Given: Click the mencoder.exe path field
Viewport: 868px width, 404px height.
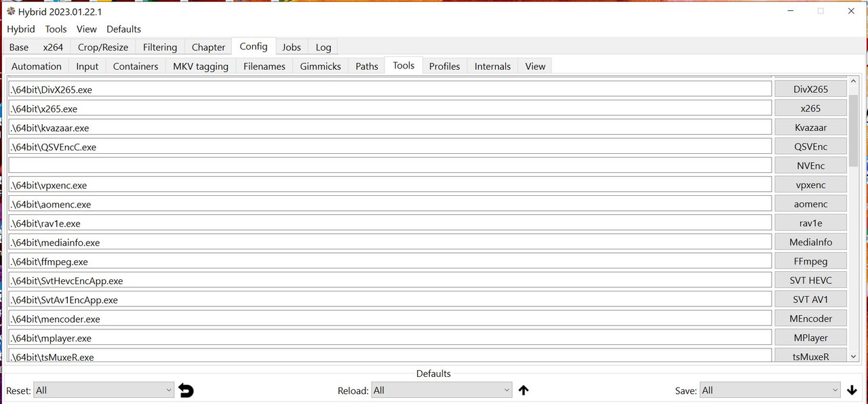Looking at the screenshot, I should tap(390, 319).
